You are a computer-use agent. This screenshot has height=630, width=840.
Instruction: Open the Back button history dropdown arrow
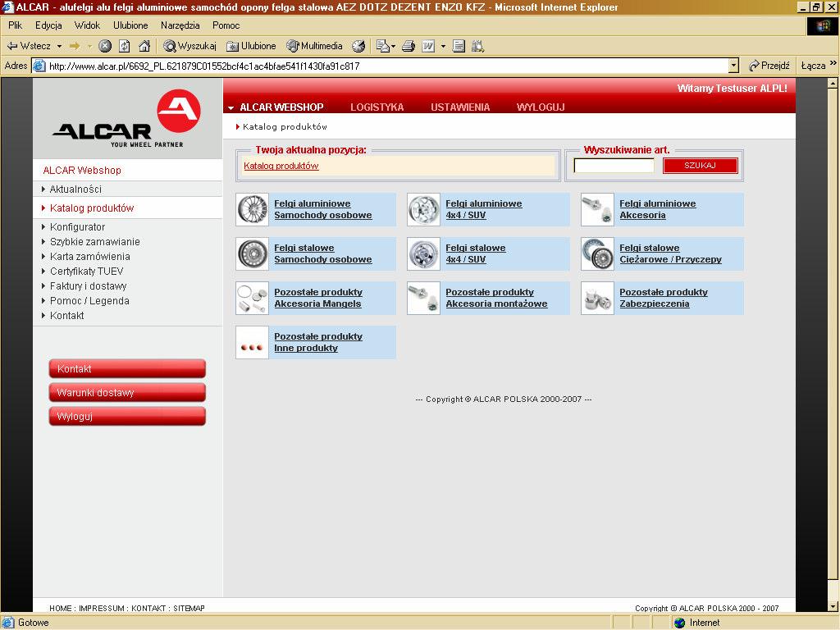(59, 47)
